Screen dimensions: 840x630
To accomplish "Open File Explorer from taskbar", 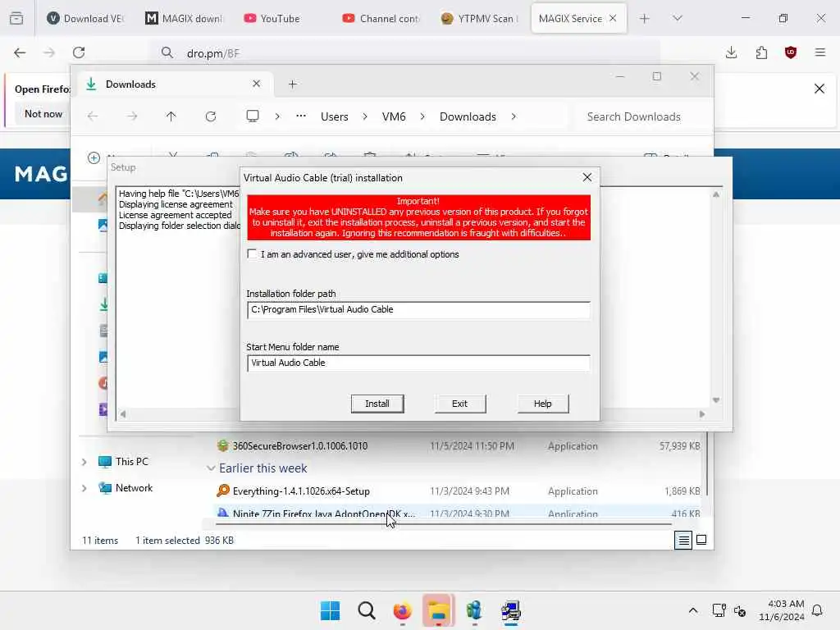I will tap(438, 610).
